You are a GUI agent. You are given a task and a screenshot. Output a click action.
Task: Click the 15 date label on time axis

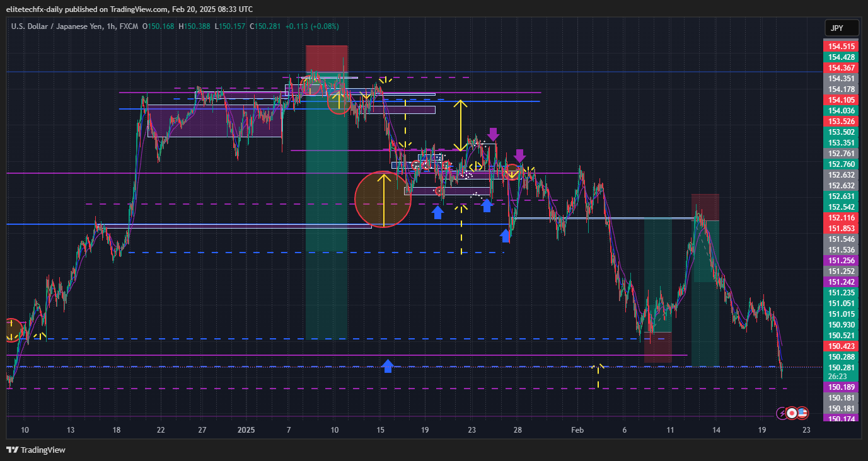pyautogui.click(x=380, y=430)
